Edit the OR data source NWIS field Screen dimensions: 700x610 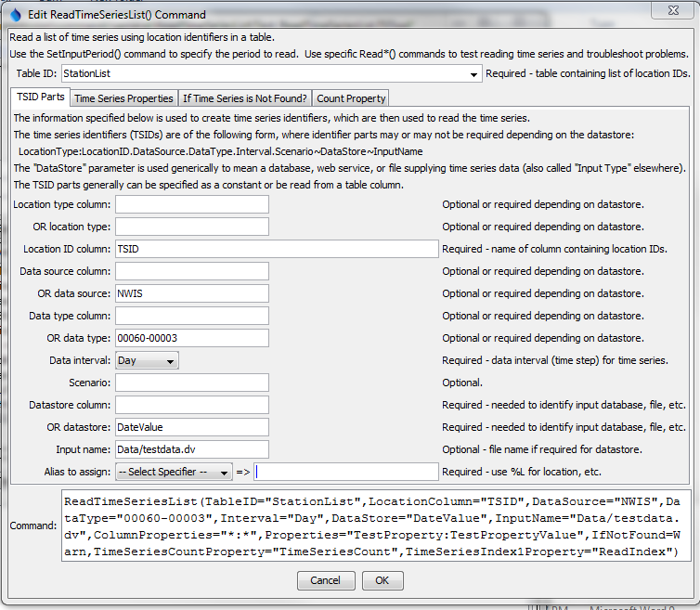coord(191,293)
